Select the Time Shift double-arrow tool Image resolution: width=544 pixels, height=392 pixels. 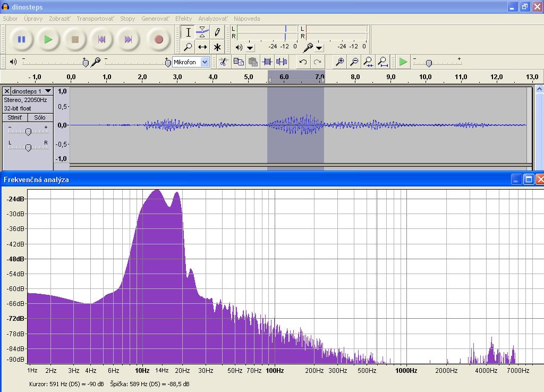coord(202,47)
